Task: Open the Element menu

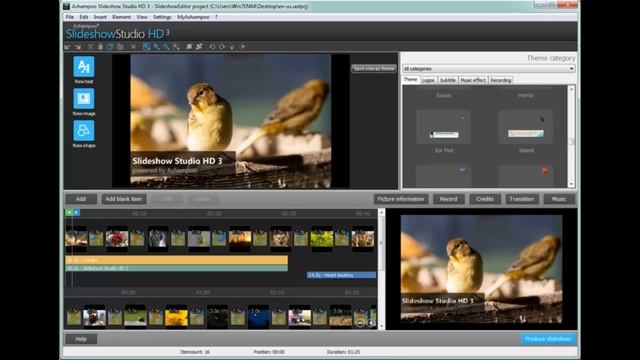Action: (122, 17)
